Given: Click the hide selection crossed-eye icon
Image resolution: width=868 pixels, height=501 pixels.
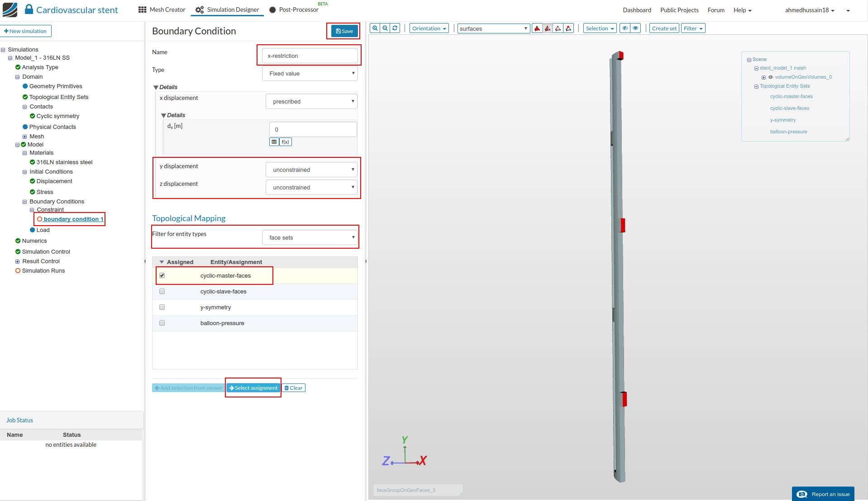Looking at the screenshot, I should click(625, 28).
